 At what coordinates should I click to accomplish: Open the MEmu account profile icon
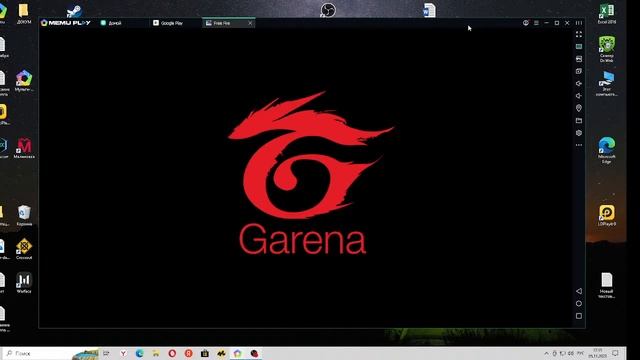[x=526, y=23]
